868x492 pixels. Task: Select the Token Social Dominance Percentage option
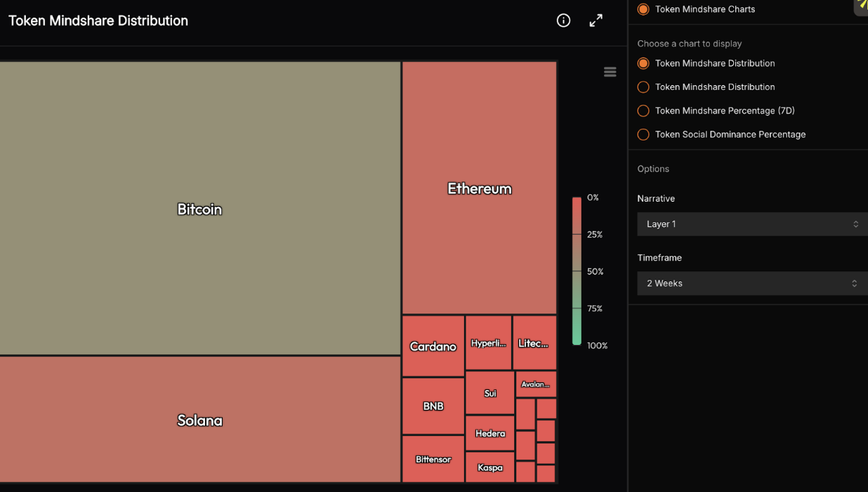click(643, 134)
